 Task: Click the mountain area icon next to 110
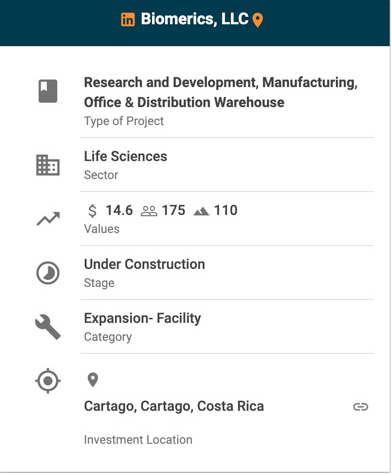pyautogui.click(x=201, y=211)
